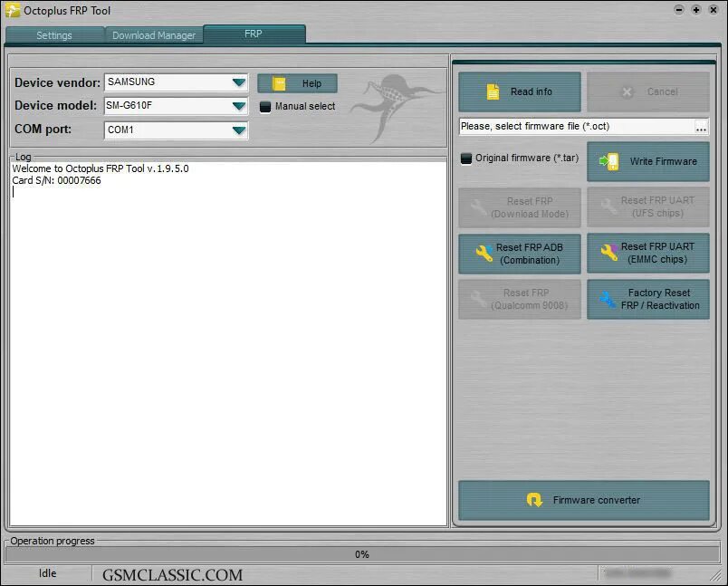Screen dimensions: 728x586
Task: Click inside the Log text area
Action: [228, 343]
